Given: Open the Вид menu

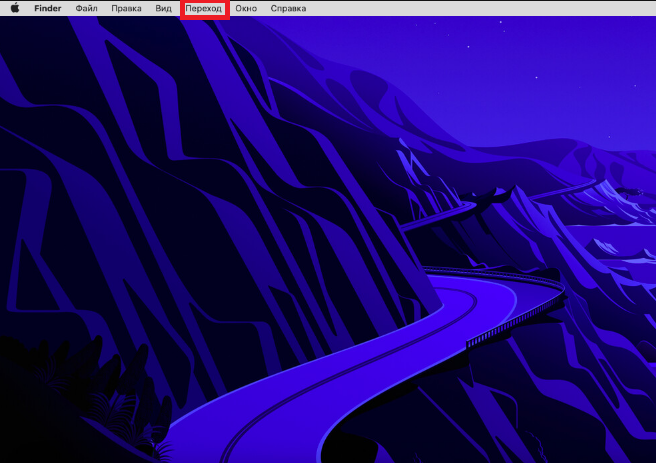Looking at the screenshot, I should point(163,8).
